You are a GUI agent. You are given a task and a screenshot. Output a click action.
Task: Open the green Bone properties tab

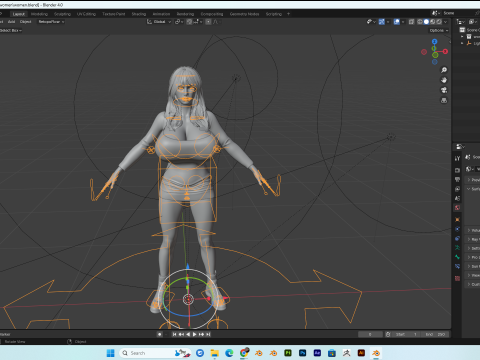point(457,257)
